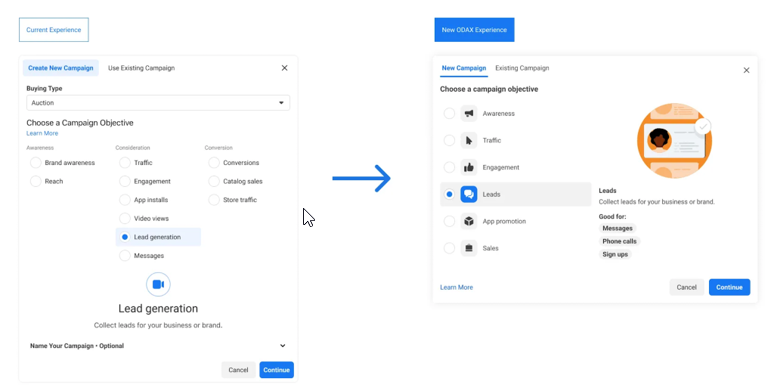The height and width of the screenshot is (389, 771).
Task: Click the 'Lead generation' heading text
Action: (x=158, y=309)
